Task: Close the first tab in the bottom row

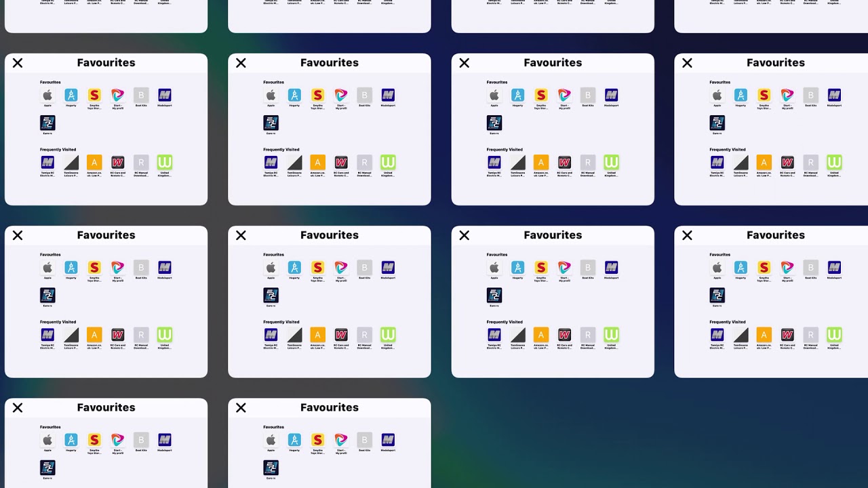Action: coord(18,407)
